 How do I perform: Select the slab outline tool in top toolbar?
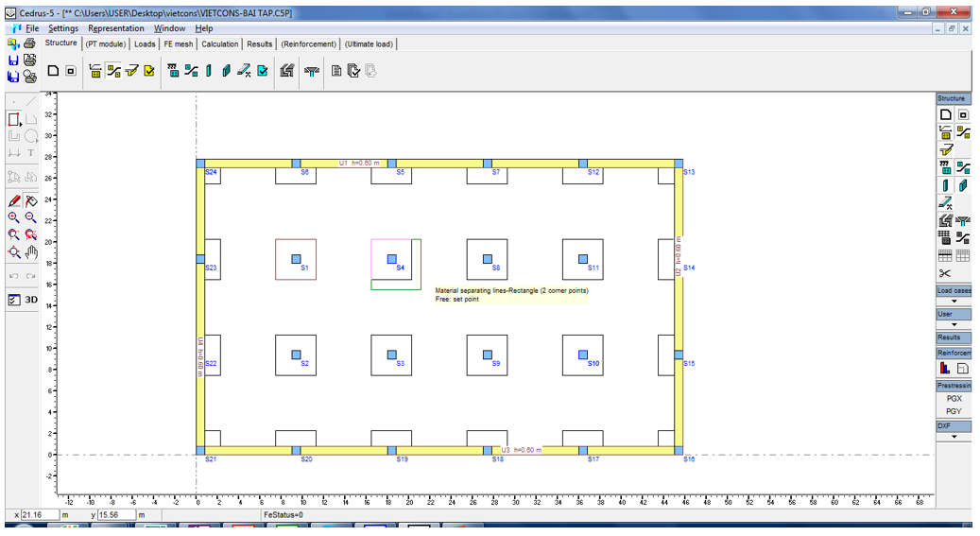tap(53, 71)
